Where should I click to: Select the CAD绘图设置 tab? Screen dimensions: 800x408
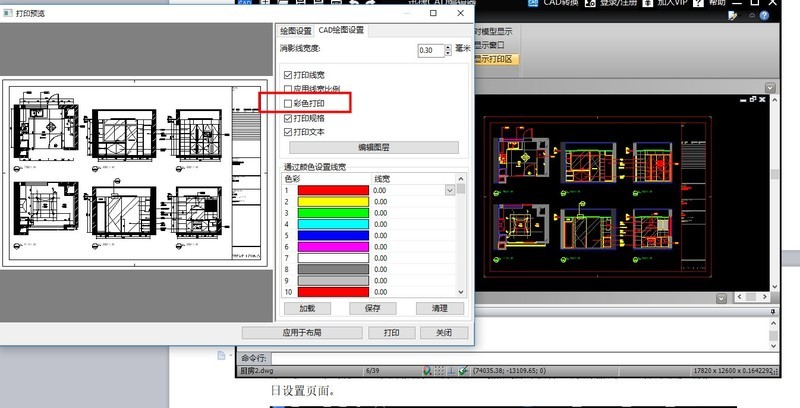pos(341,31)
